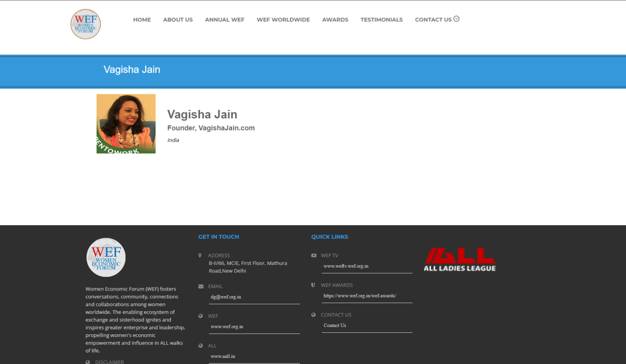626x364 pixels.
Task: Click the WEF logo in the header
Action: [86, 24]
